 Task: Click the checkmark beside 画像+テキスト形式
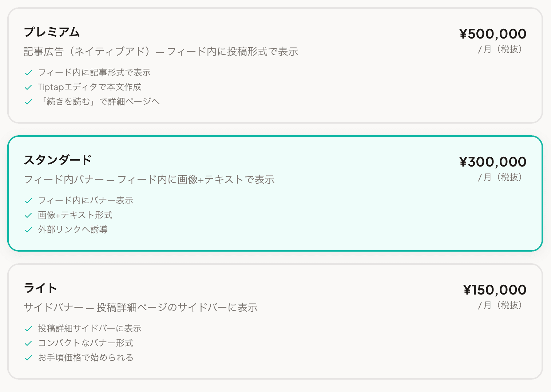pos(28,216)
